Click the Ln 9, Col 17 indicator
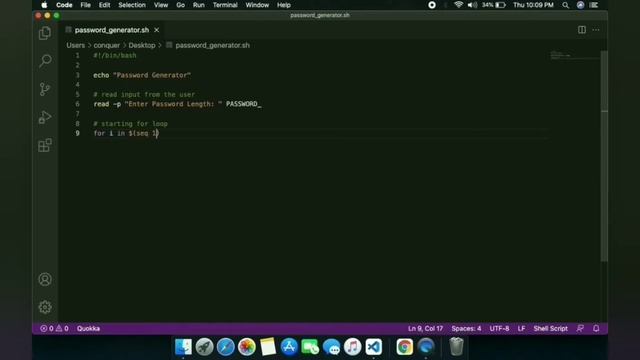Screen dimensions: 640x360 click(x=425, y=329)
